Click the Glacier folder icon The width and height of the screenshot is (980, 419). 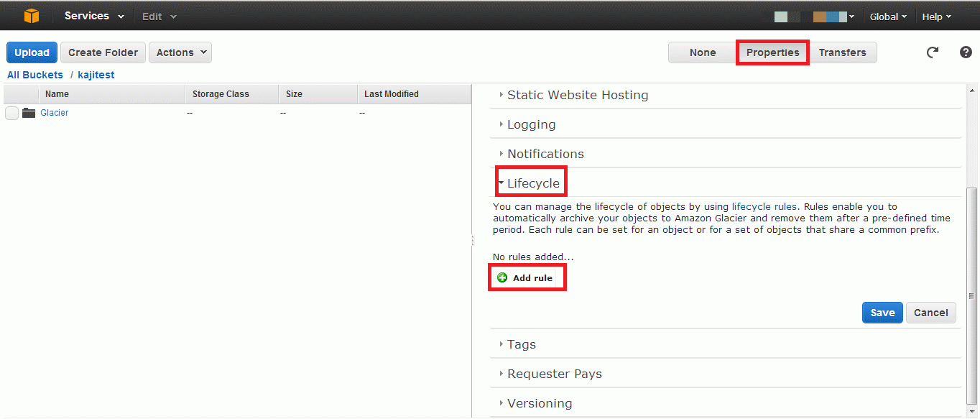pyautogui.click(x=29, y=113)
